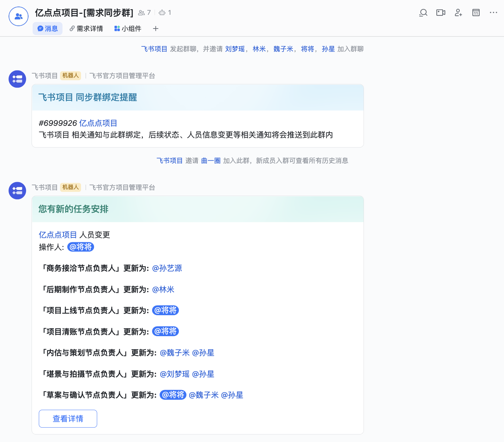
Task: Start a video meeting
Action: (441, 13)
